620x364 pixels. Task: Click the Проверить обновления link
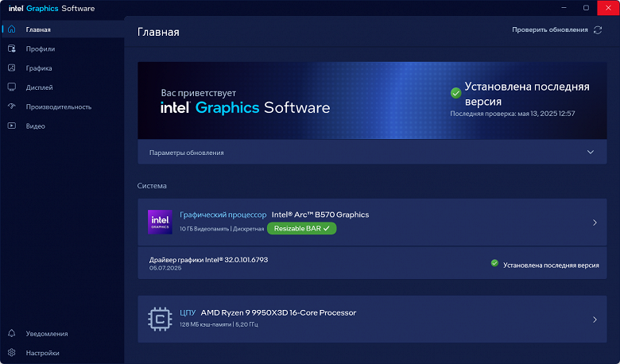point(549,29)
